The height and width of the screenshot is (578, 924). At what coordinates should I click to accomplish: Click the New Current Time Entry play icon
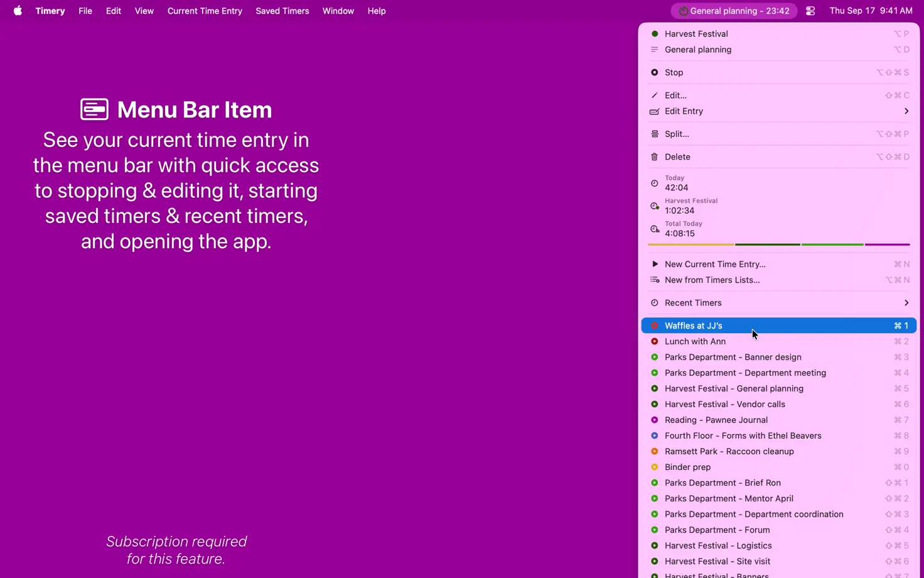[x=654, y=264]
